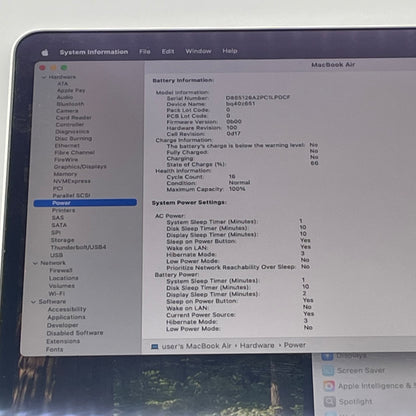This screenshot has height=416, width=416.
Task: Select Graphics/Displays in the sidebar
Action: (80, 166)
